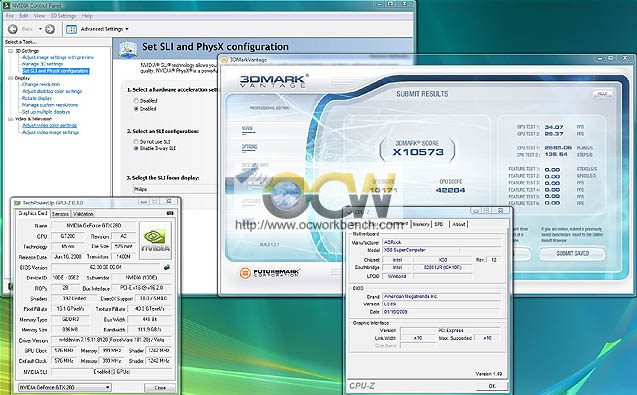Select Set SLI and PhysX configuration task
The image size is (637, 395).
55,71
